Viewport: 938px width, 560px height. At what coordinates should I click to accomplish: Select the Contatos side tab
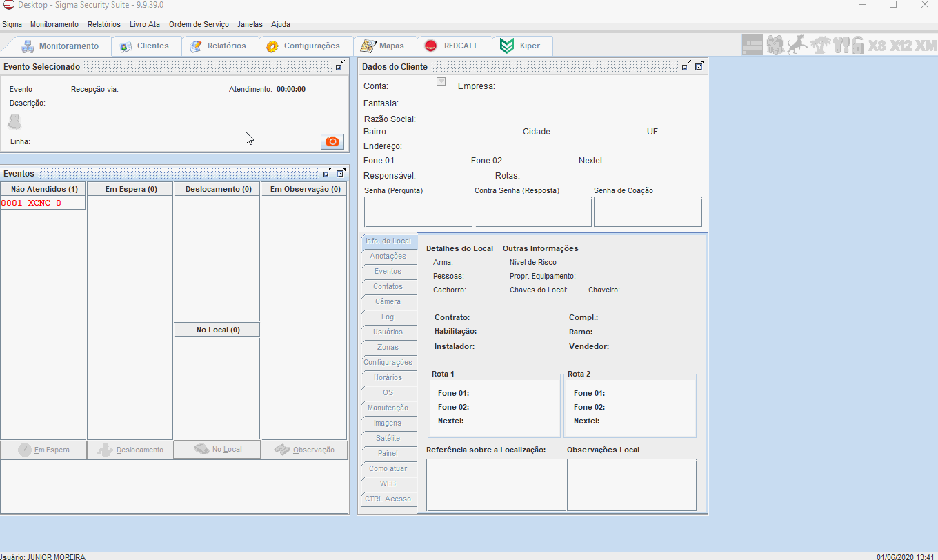388,286
